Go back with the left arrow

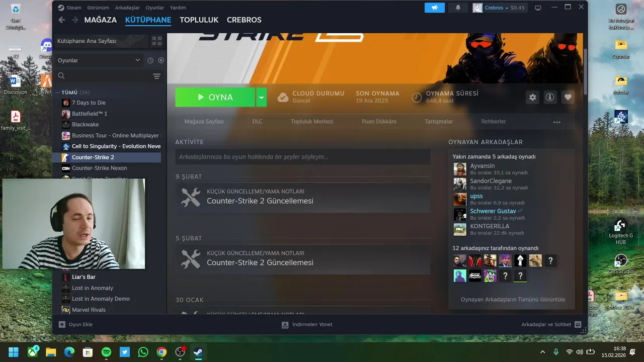[61, 20]
